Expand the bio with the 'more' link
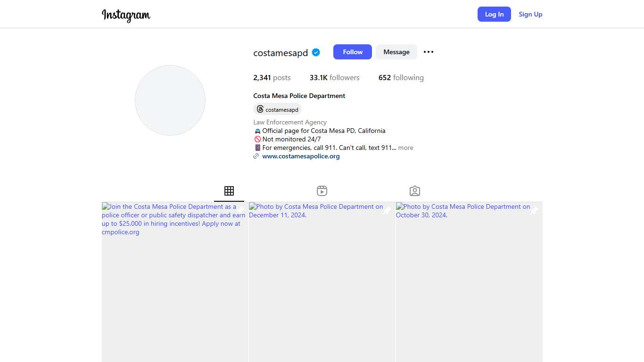The image size is (644, 362). [x=405, y=148]
